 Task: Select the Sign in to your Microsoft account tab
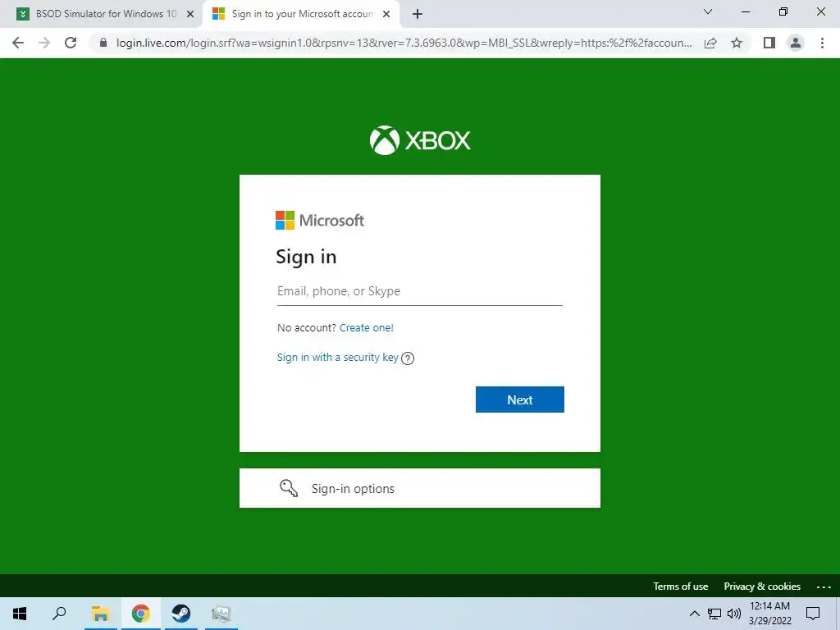click(300, 14)
